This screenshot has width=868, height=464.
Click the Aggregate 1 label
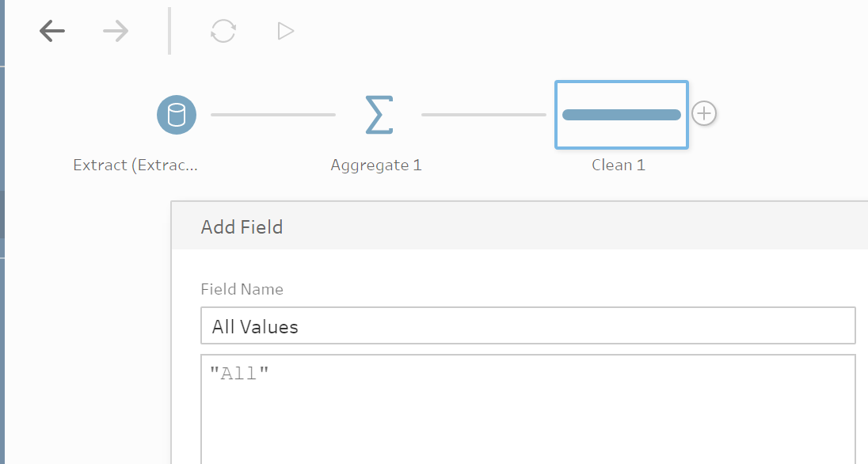point(376,165)
